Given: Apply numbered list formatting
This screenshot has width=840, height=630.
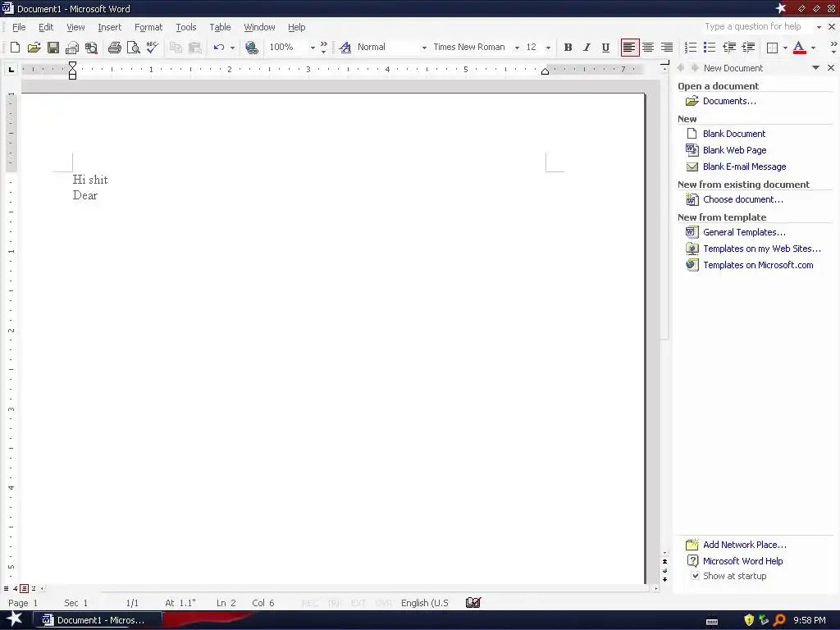Looking at the screenshot, I should point(691,47).
